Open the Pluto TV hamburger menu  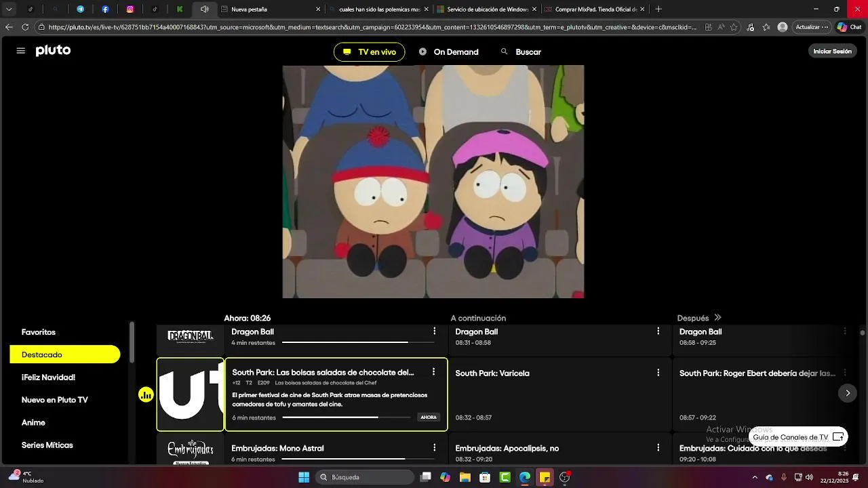coord(20,51)
